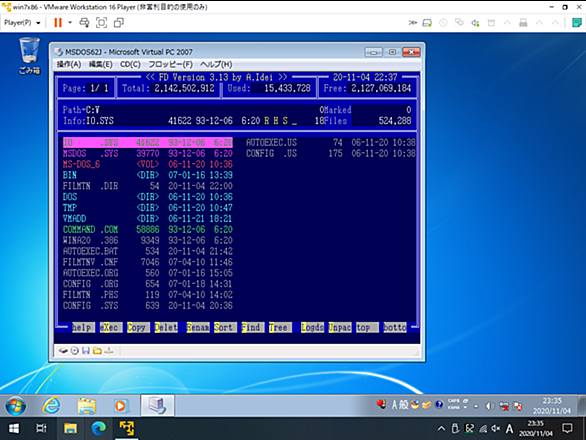Open the Windows 10 Start button
This screenshot has width=586, height=440.
[x=13, y=428]
